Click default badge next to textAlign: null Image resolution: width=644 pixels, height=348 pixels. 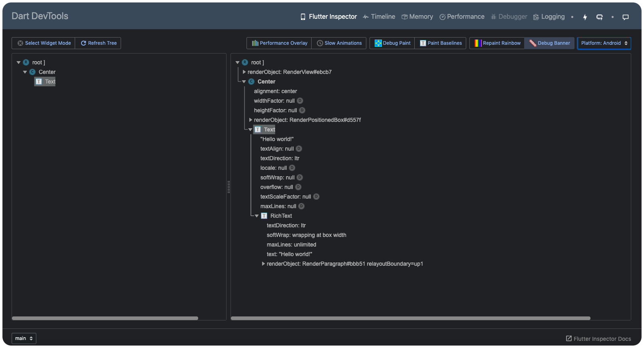click(x=299, y=149)
